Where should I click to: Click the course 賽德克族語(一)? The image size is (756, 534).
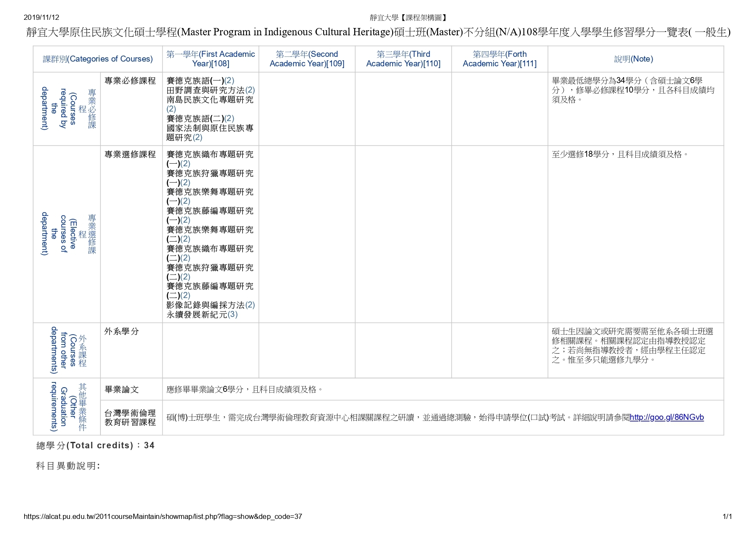(200, 81)
